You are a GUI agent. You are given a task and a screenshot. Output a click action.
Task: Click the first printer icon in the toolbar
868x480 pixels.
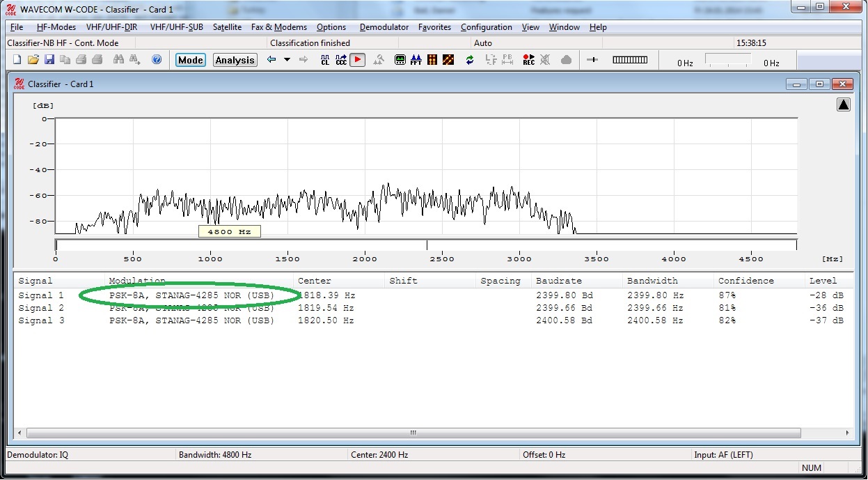click(81, 60)
